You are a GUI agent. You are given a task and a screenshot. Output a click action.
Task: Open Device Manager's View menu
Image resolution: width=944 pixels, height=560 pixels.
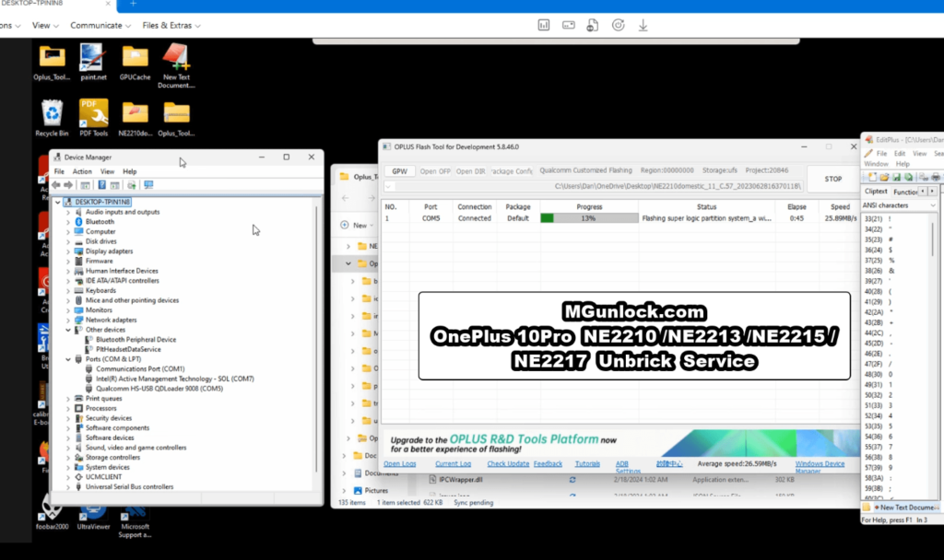tap(107, 171)
